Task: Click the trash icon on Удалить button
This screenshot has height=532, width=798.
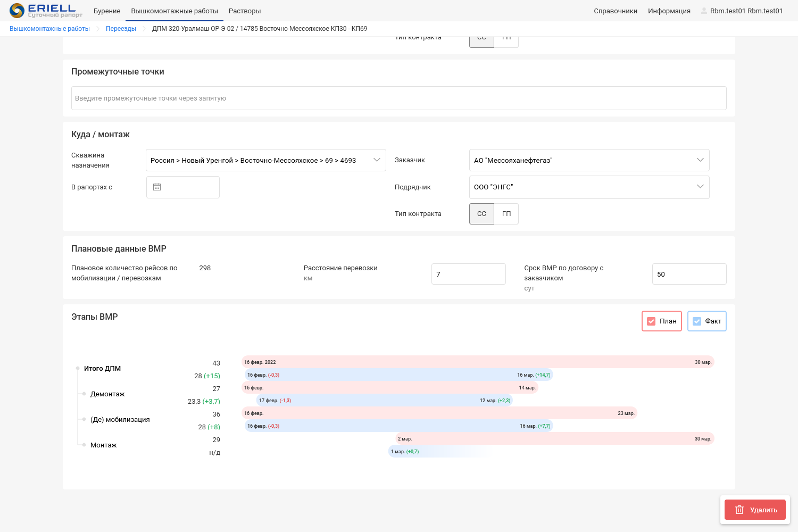Action: tap(739, 510)
